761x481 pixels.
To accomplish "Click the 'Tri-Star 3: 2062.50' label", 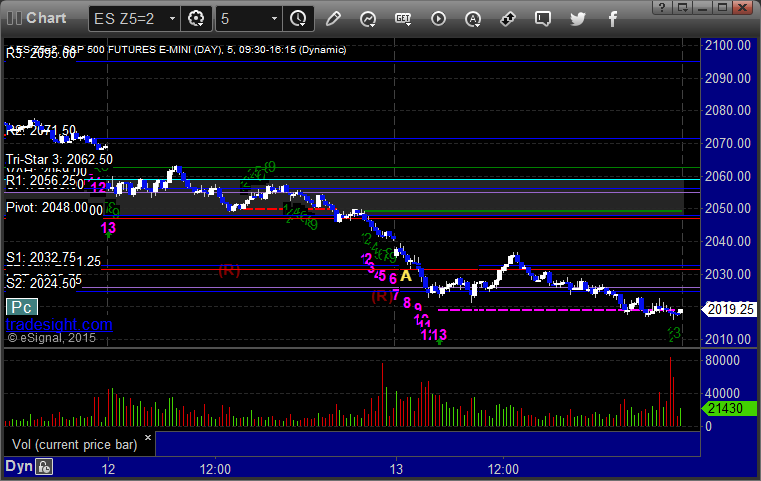I will 59,159.
